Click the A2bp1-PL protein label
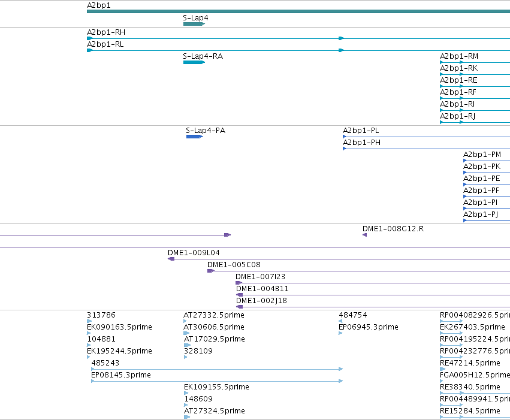 (x=361, y=131)
